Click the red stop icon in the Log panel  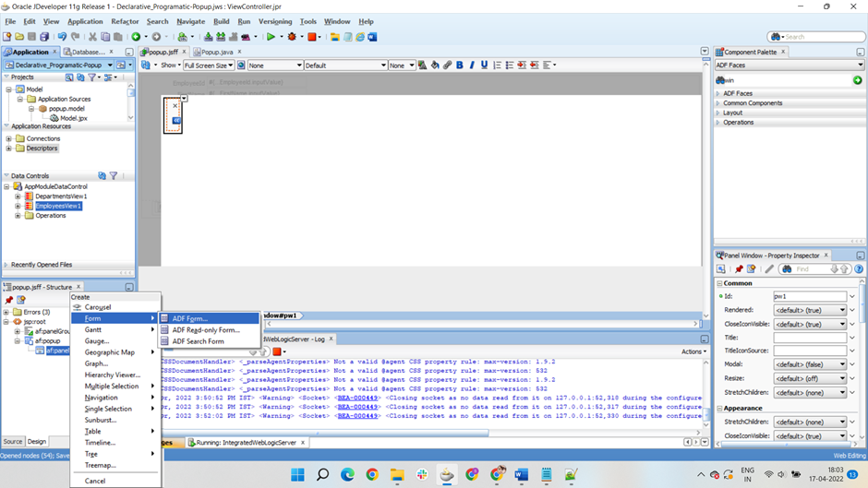click(277, 351)
